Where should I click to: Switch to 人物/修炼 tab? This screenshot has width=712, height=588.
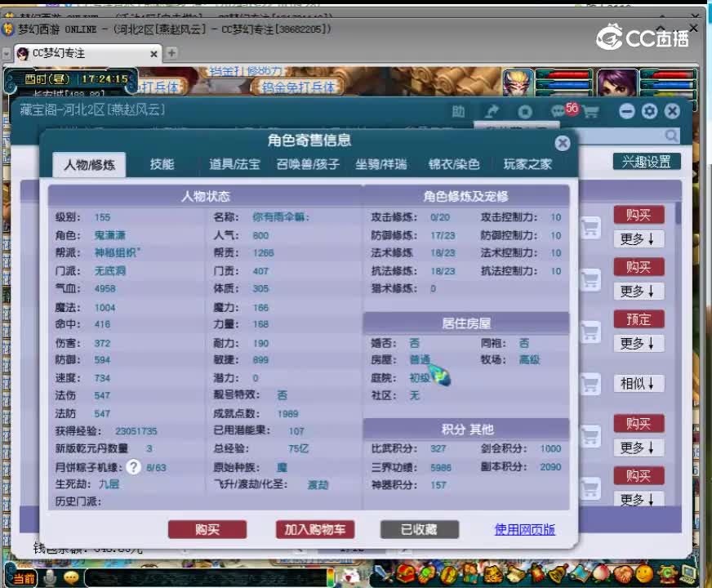[90, 164]
